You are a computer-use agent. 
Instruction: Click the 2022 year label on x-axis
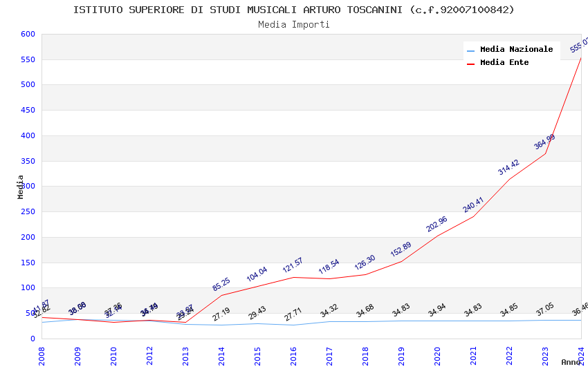click(x=509, y=356)
